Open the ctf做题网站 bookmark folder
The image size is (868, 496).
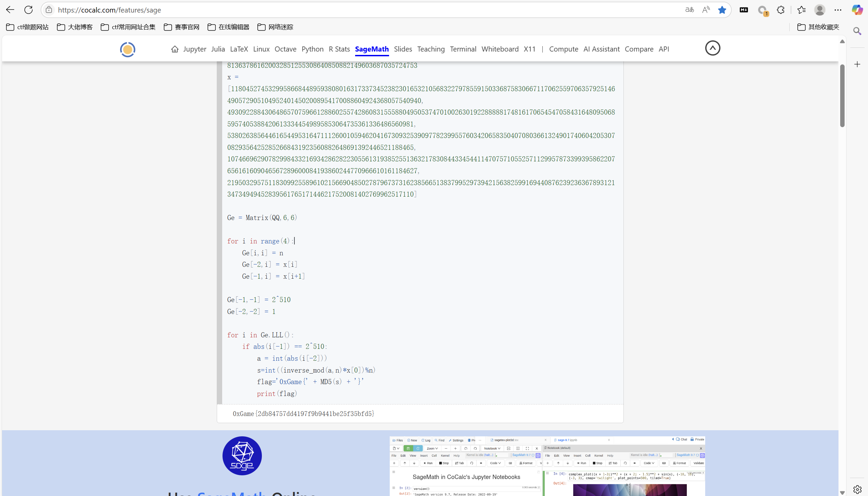click(27, 27)
